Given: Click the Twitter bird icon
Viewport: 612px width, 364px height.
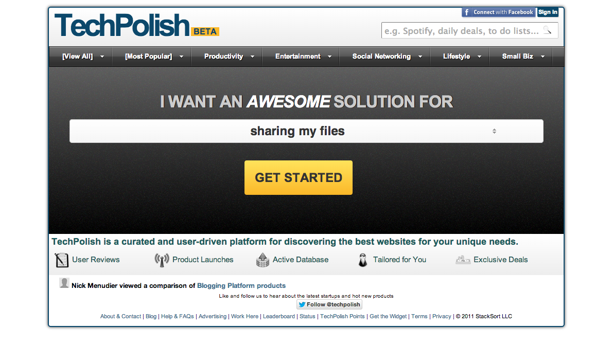Looking at the screenshot, I should [x=302, y=305].
